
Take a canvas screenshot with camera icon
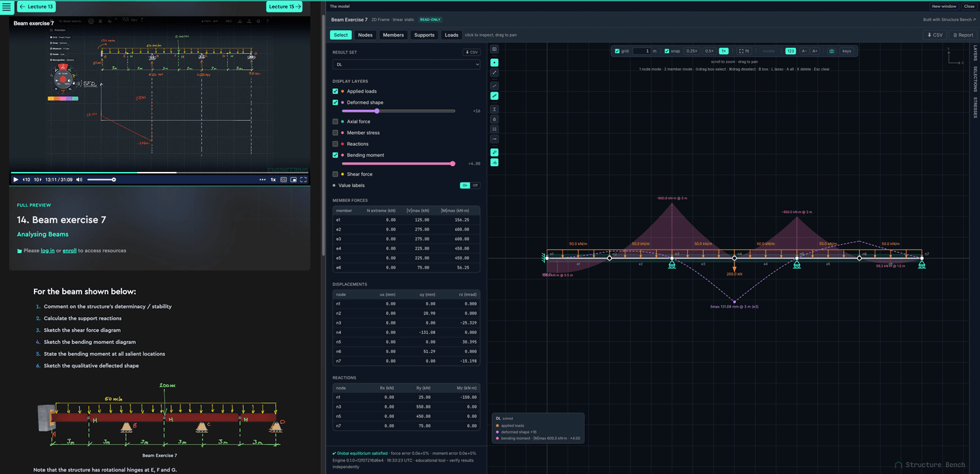click(x=832, y=51)
